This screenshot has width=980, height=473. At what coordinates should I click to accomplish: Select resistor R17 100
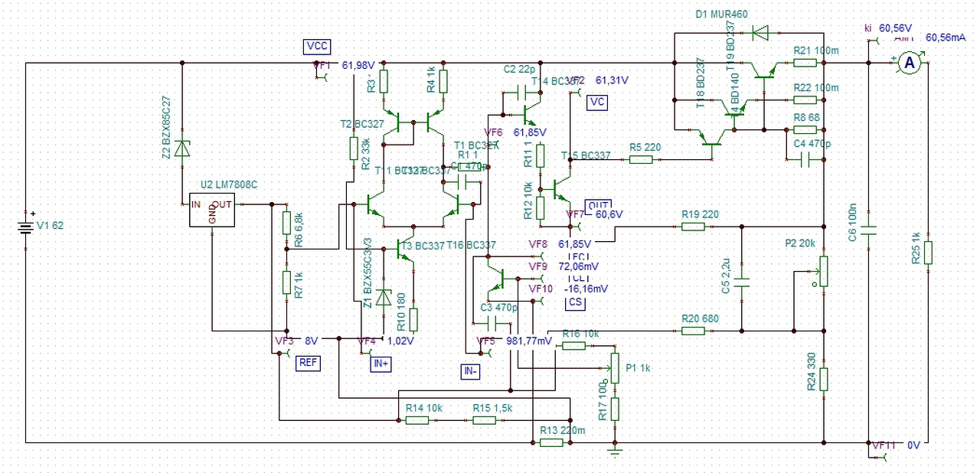coord(613,408)
